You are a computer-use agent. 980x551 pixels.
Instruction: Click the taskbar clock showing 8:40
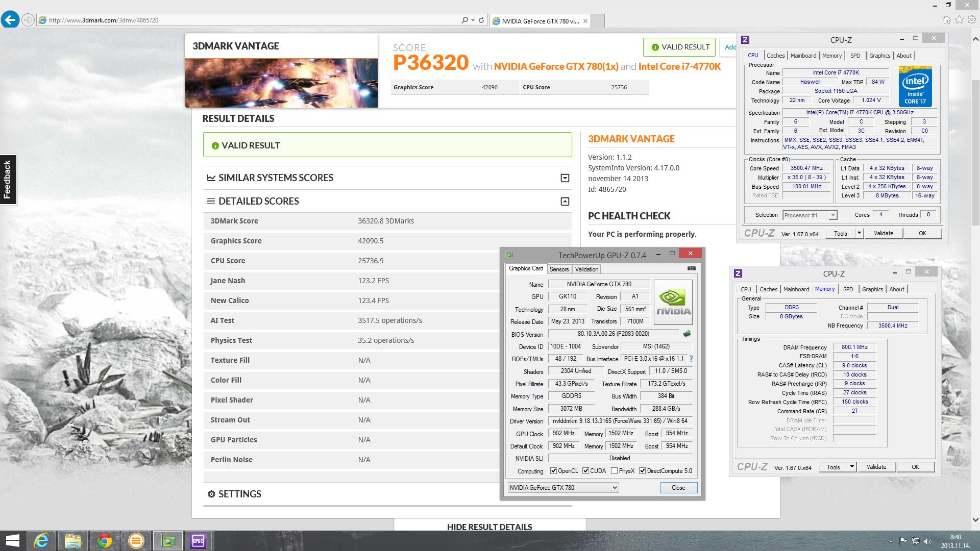[x=955, y=541]
